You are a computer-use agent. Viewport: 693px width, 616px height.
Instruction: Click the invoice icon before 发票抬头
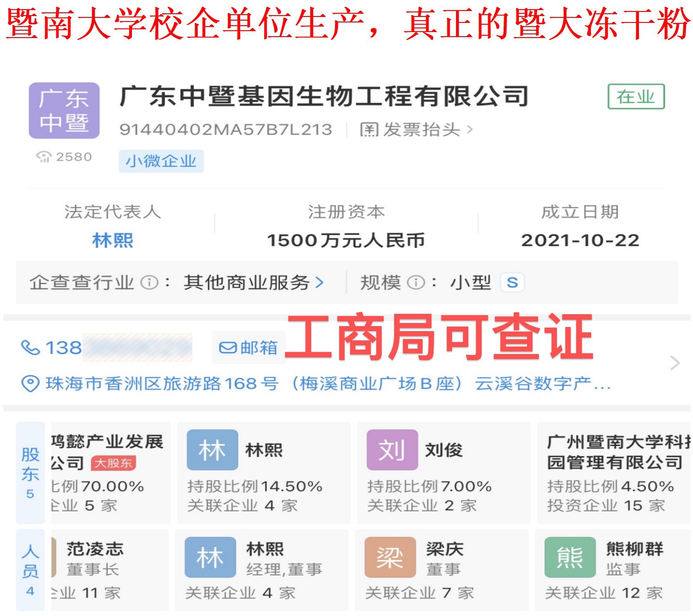[369, 130]
